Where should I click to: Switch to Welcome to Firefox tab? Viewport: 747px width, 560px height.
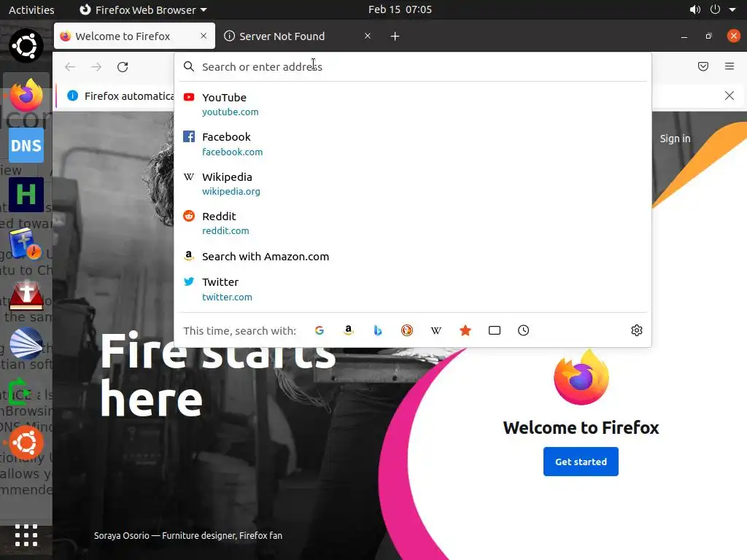(134, 36)
